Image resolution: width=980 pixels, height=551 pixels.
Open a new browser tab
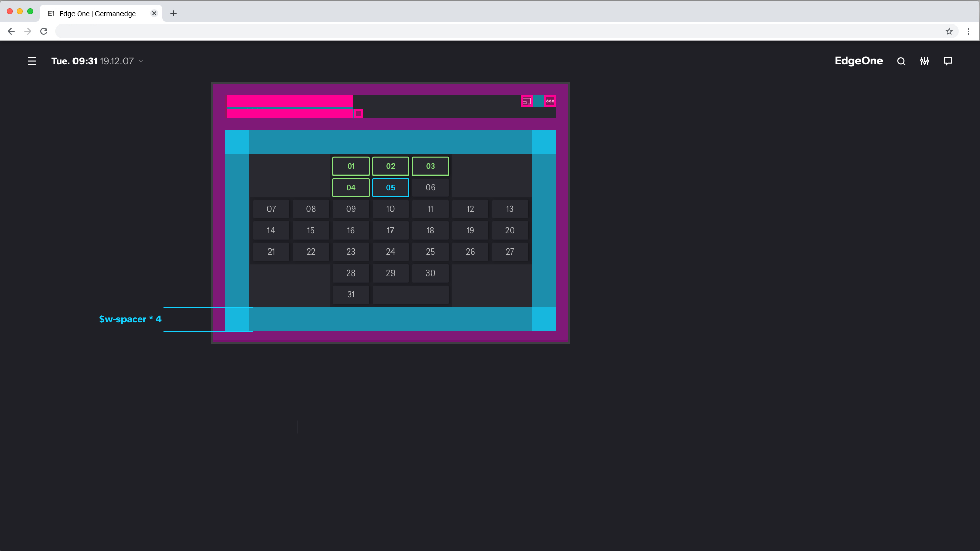[x=174, y=13]
